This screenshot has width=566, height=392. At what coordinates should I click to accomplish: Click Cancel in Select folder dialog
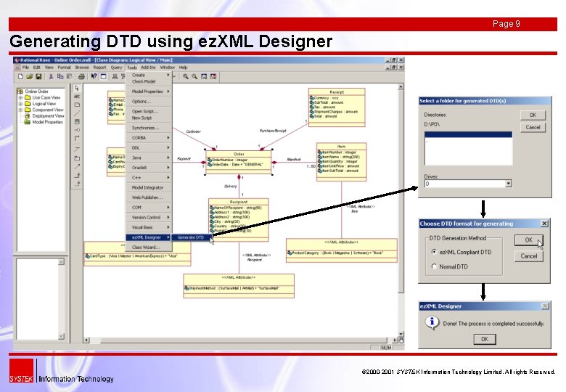[x=533, y=128]
